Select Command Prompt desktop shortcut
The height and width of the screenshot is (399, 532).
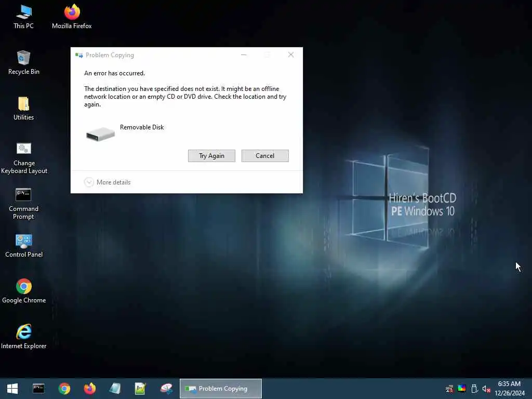pyautogui.click(x=24, y=204)
